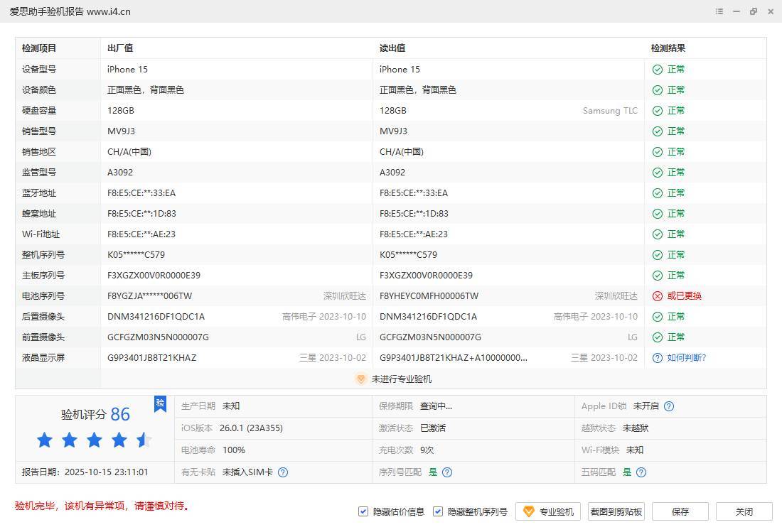Image resolution: width=782 pixels, height=532 pixels.
Task: Uncheck the 隐藏整机序列号 checkbox
Action: 438,511
